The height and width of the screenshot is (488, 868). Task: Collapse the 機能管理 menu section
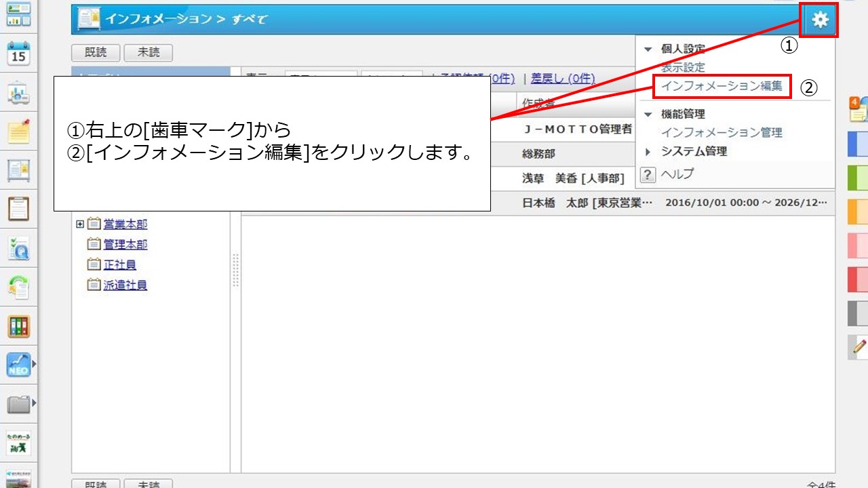coord(648,115)
